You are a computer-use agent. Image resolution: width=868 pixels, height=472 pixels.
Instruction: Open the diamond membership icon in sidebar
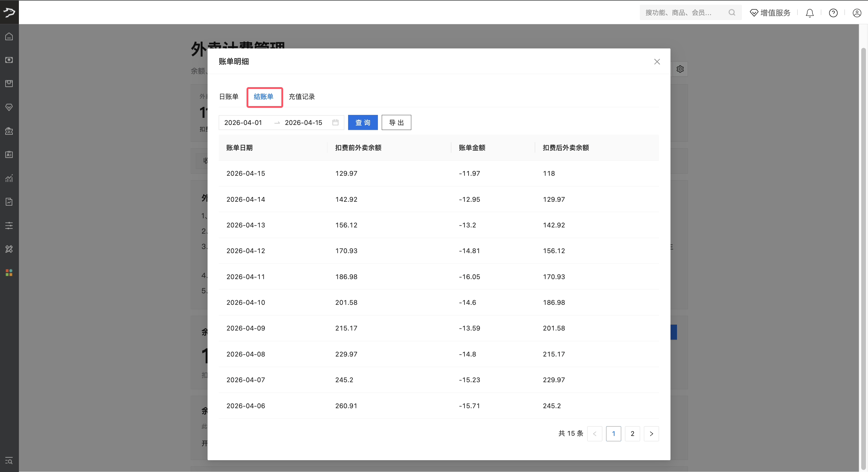(x=9, y=107)
